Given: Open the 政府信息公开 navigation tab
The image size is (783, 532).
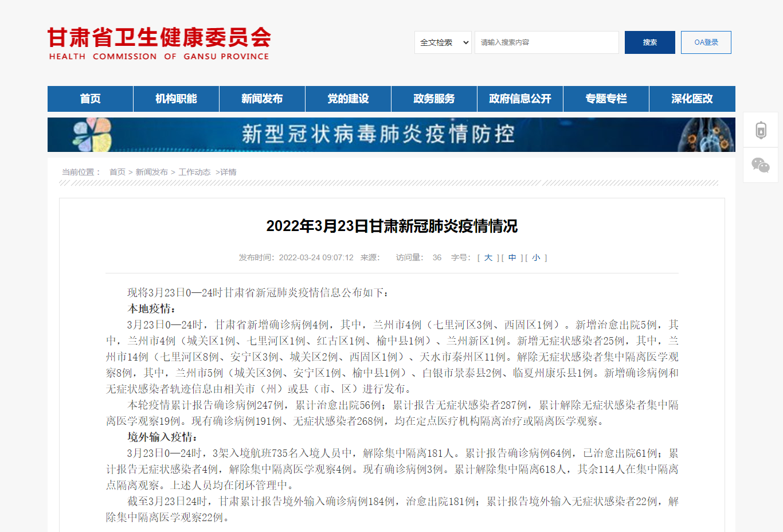Looking at the screenshot, I should 520,99.
